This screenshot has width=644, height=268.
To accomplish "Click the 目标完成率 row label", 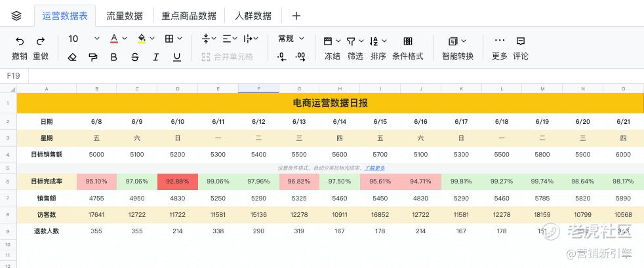I will click(47, 182).
